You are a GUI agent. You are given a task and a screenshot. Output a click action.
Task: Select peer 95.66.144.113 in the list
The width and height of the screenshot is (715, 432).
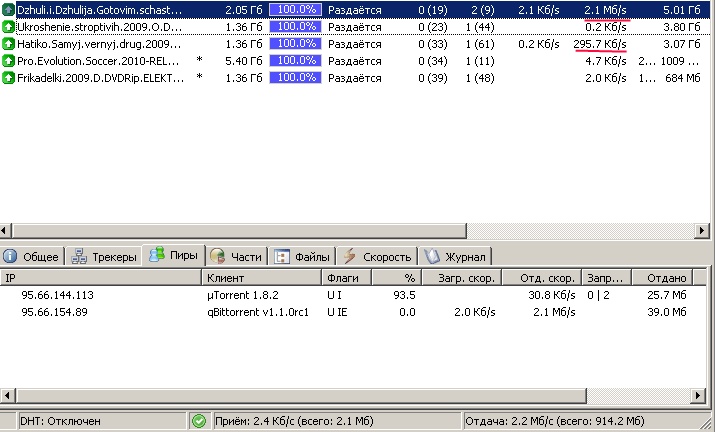57,295
